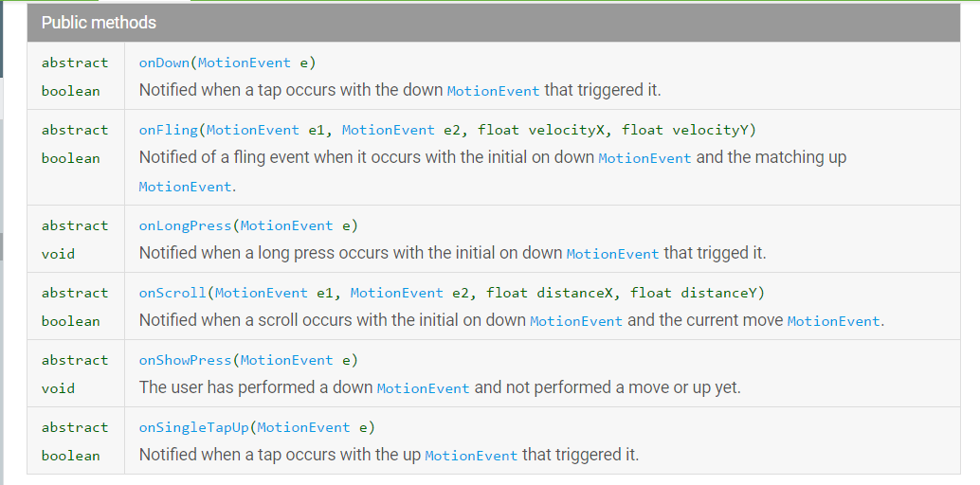980x485 pixels.
Task: Click the e2 MotionEvent type in onScroll
Action: point(396,293)
